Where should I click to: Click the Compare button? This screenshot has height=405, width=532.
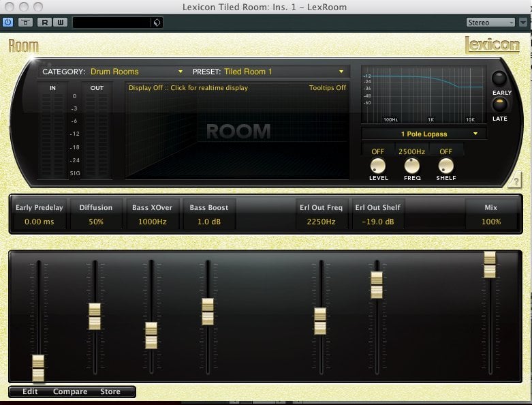[70, 391]
